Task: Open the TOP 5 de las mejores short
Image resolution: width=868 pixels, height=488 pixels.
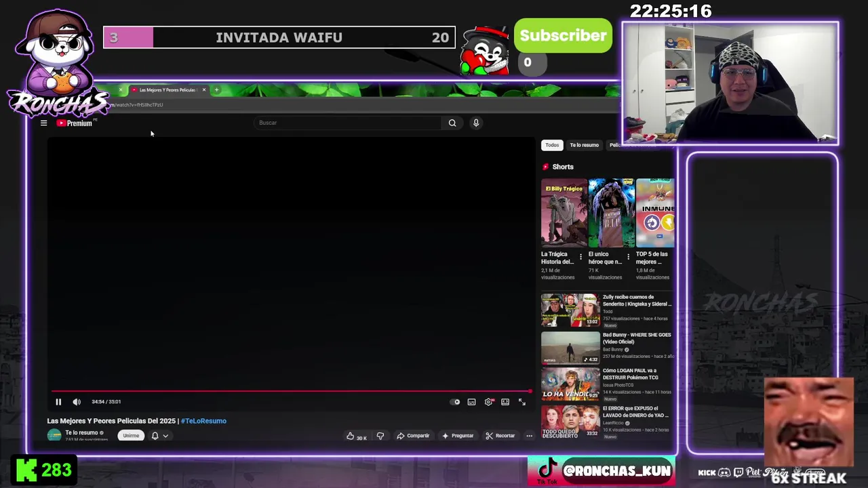Action: (x=655, y=213)
